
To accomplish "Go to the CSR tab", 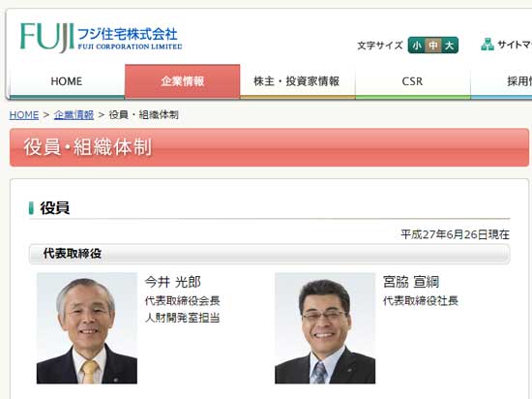I will click(413, 81).
